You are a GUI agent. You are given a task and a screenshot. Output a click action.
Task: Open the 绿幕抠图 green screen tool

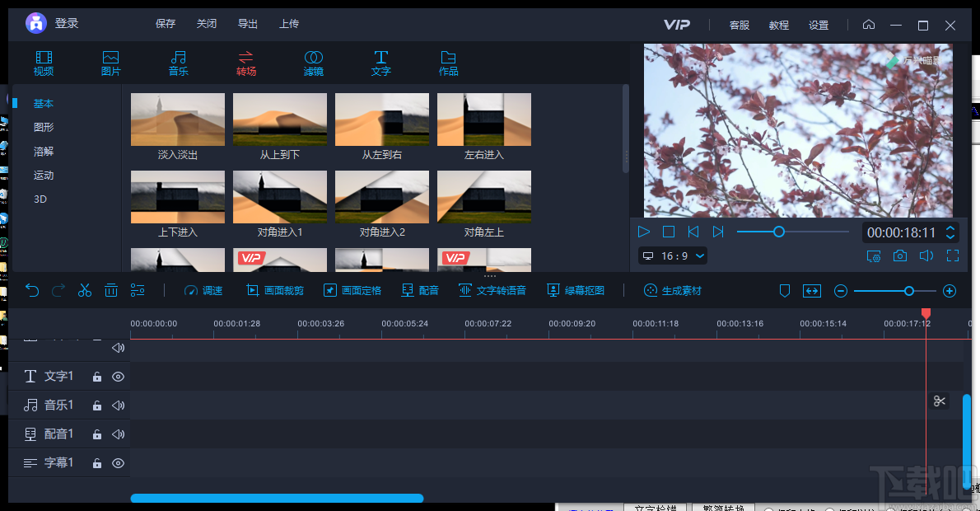[576, 291]
